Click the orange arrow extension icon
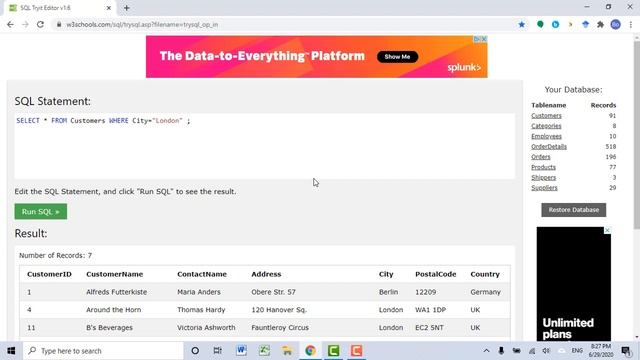Image resolution: width=640 pixels, height=360 pixels. click(x=570, y=24)
